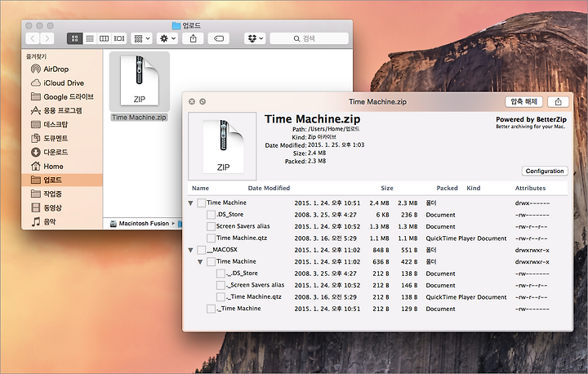The height and width of the screenshot is (374, 588).
Task: Sort by the Kind column header
Action: (x=473, y=189)
